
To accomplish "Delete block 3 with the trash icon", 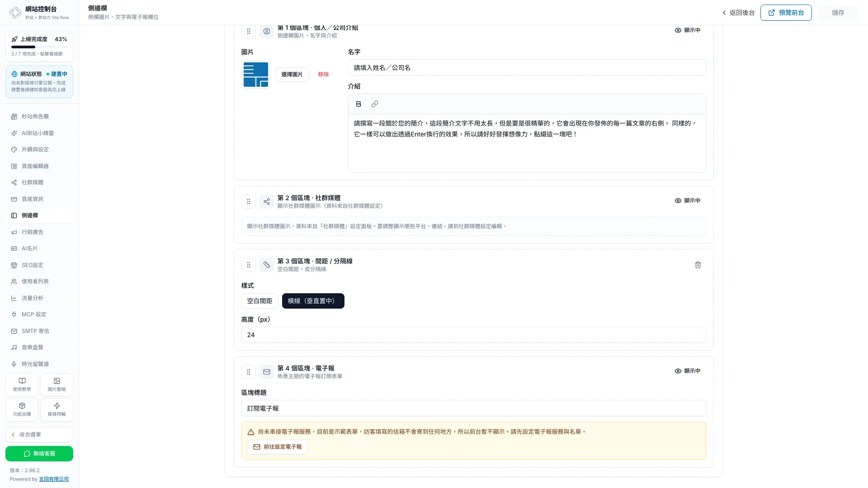I will click(x=698, y=265).
